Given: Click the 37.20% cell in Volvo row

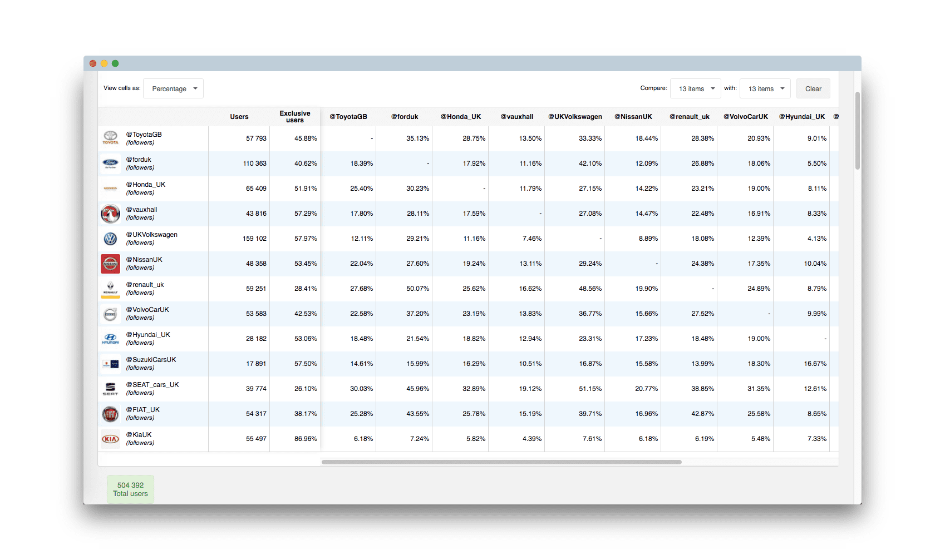Looking at the screenshot, I should point(417,314).
